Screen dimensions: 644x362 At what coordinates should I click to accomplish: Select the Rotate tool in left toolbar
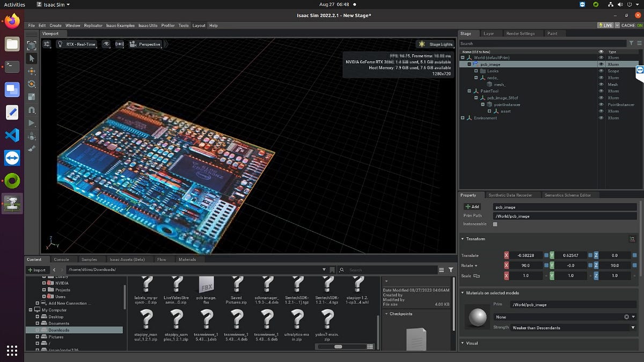[x=32, y=84]
